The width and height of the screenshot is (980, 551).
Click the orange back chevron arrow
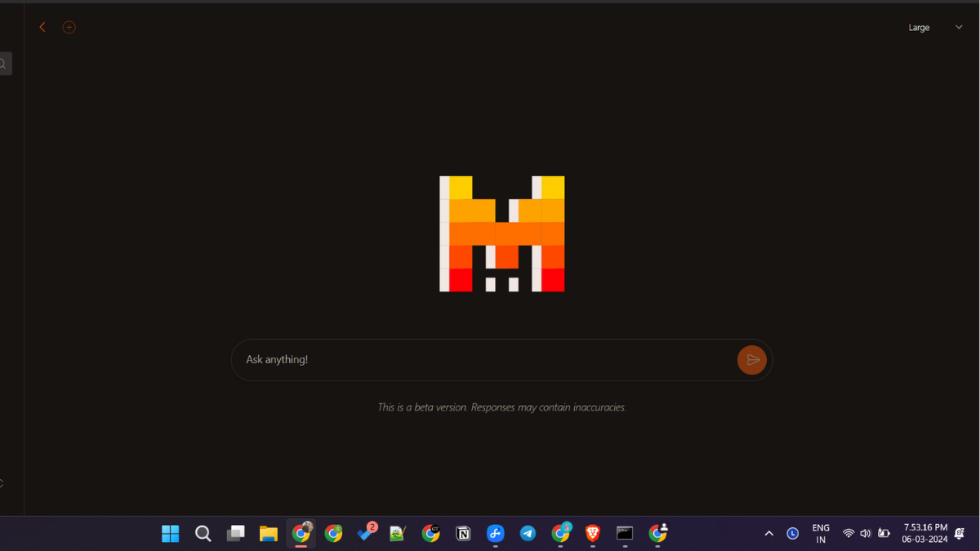pos(42,27)
